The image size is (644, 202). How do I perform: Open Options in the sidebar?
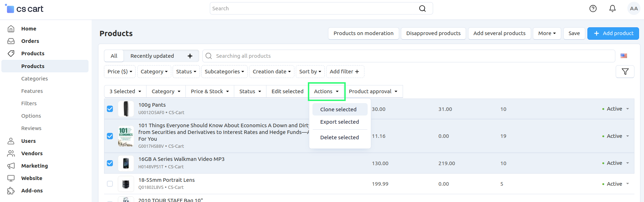[x=31, y=116]
